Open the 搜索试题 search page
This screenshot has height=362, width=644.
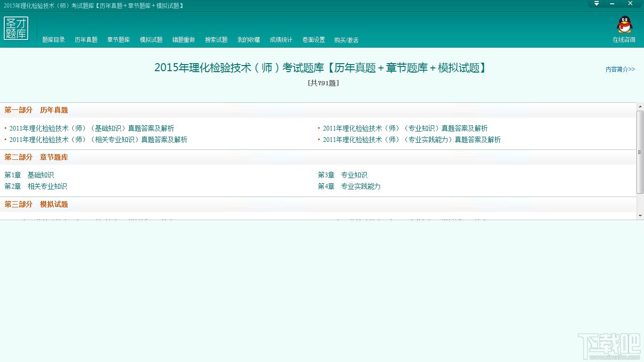(x=216, y=40)
